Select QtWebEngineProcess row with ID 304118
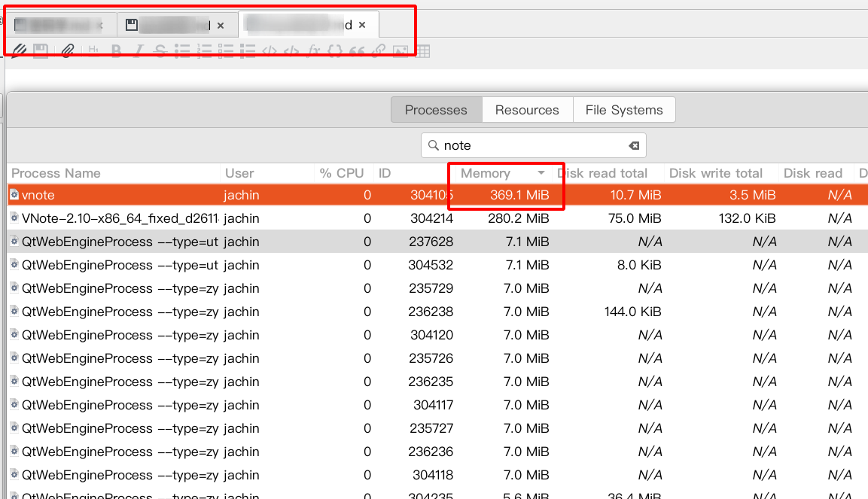868x499 pixels. pyautogui.click(x=437, y=475)
